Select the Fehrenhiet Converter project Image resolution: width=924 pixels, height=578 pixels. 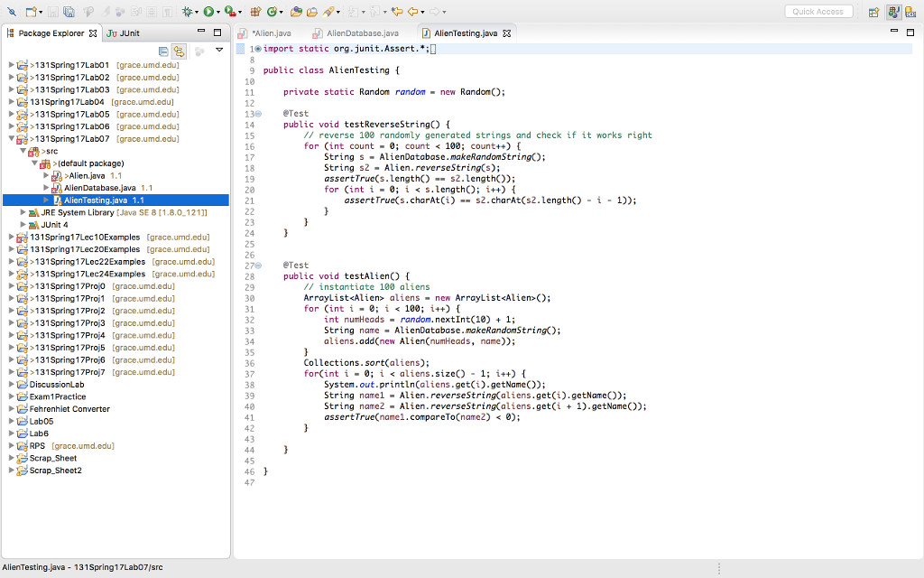(69, 409)
